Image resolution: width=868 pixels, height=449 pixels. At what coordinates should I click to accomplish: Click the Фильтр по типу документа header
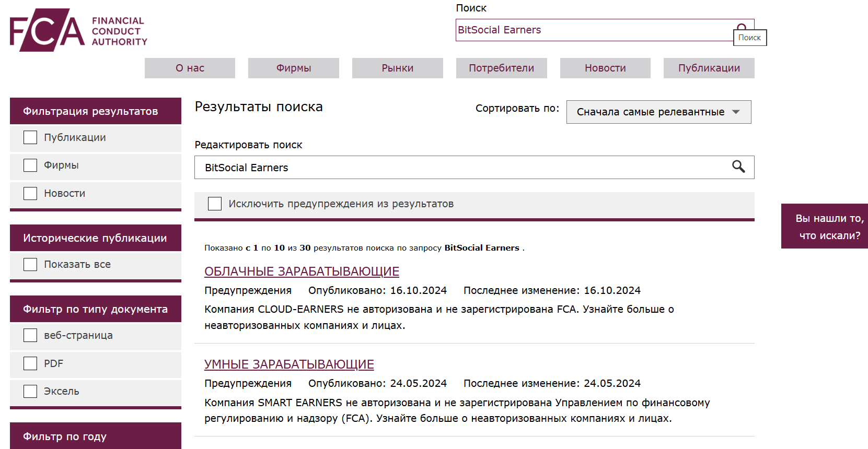[x=96, y=309]
